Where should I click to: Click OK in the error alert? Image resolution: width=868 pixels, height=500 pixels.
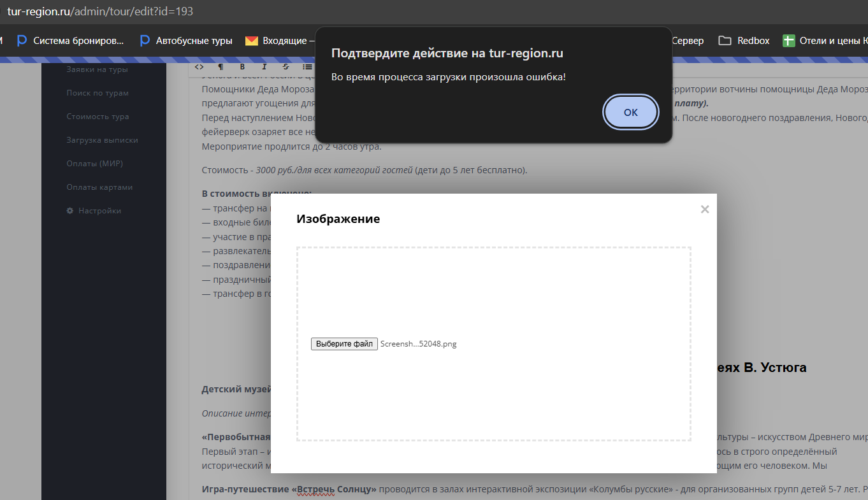click(x=630, y=112)
